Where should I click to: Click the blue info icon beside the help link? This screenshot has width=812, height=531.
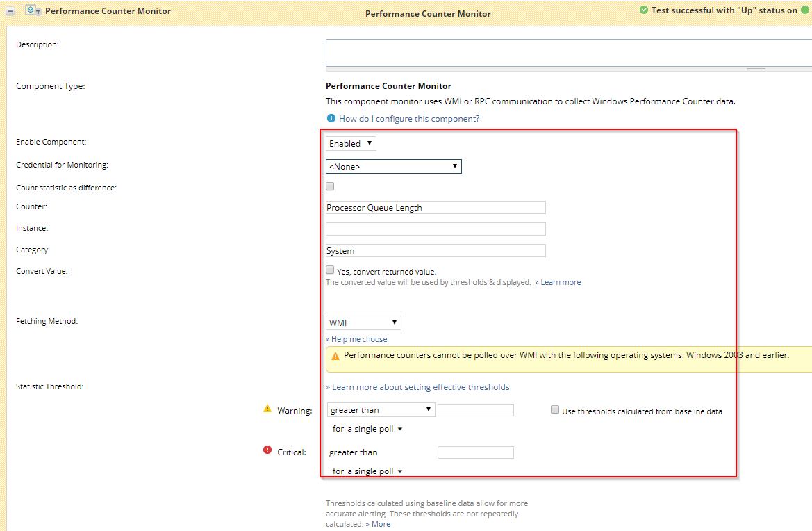click(331, 118)
